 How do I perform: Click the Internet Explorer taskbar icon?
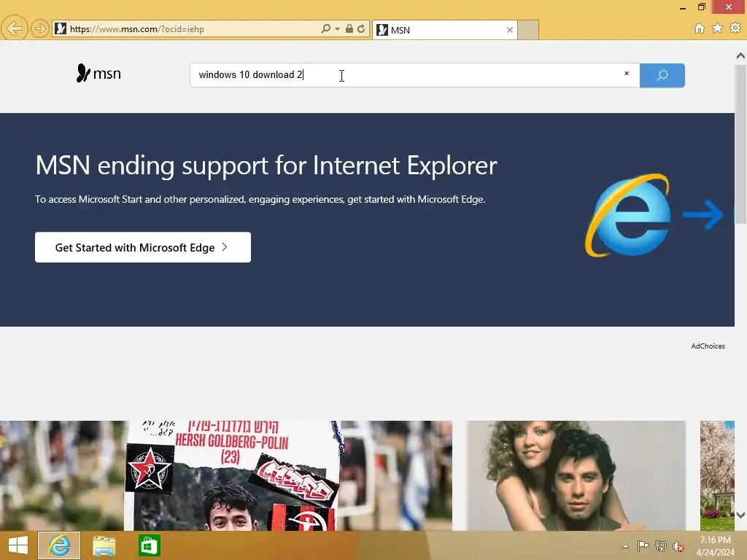pos(59,545)
